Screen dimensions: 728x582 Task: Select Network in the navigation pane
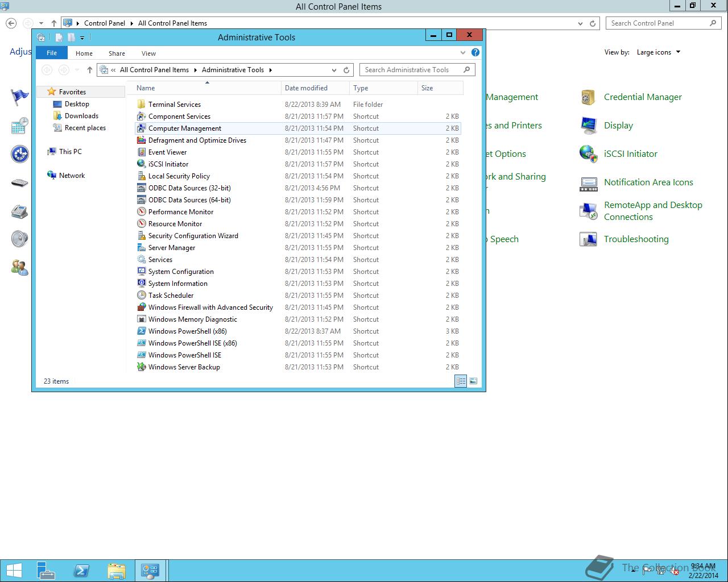tap(72, 176)
